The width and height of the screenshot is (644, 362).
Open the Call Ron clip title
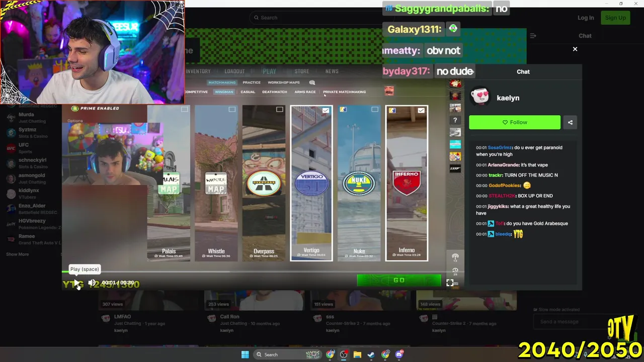click(229, 317)
